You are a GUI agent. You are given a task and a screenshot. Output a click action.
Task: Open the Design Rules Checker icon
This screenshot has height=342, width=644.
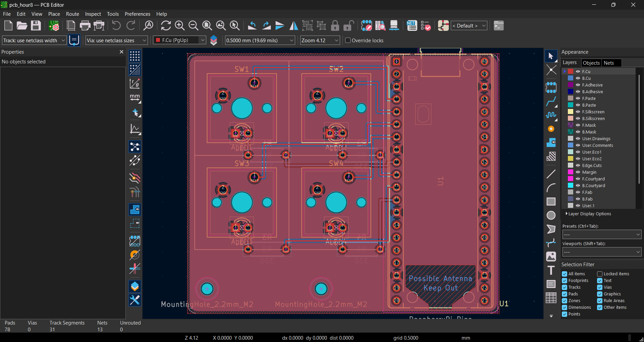(x=426, y=25)
